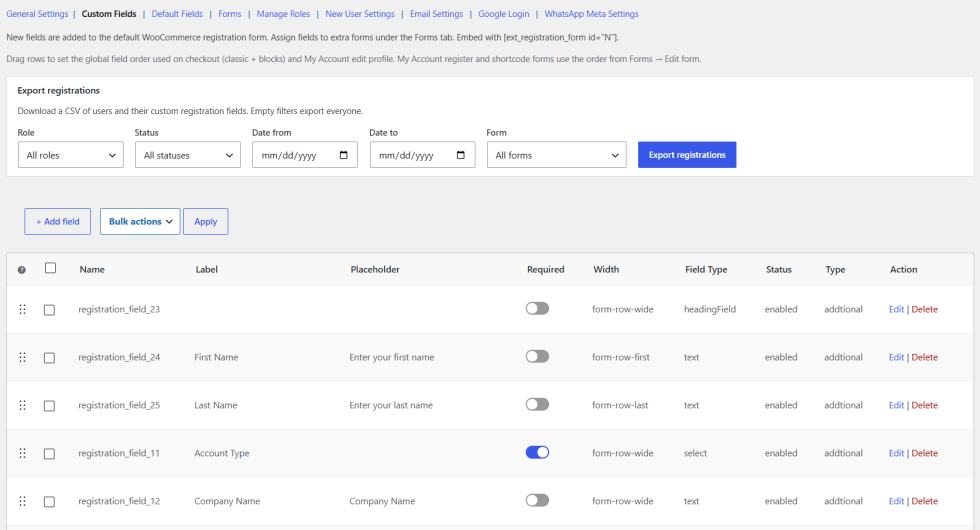Click the headingField field type cell
980x530 pixels.
(709, 309)
